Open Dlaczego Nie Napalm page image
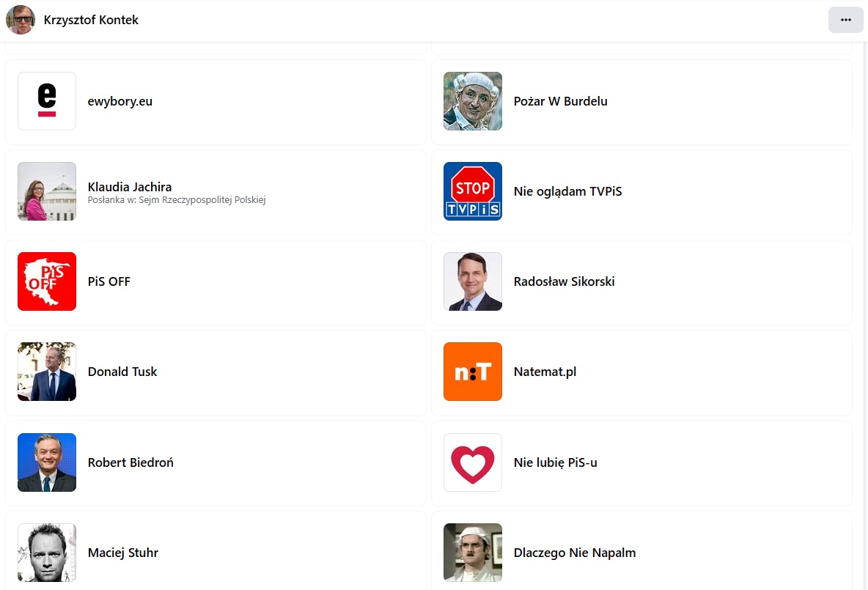This screenshot has height=590, width=868. (x=473, y=553)
